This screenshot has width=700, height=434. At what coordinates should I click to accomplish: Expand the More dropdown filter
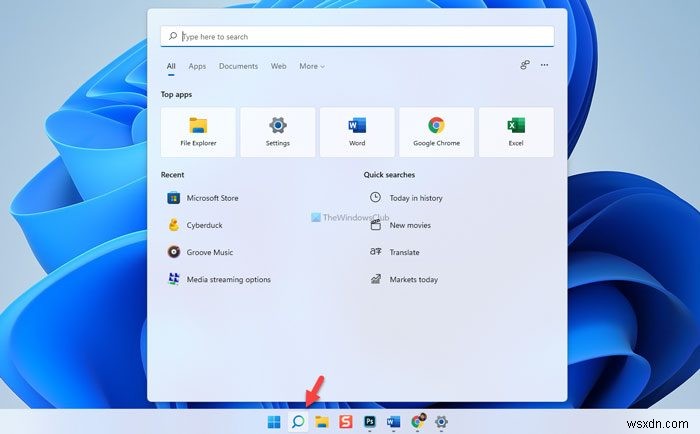(x=312, y=66)
